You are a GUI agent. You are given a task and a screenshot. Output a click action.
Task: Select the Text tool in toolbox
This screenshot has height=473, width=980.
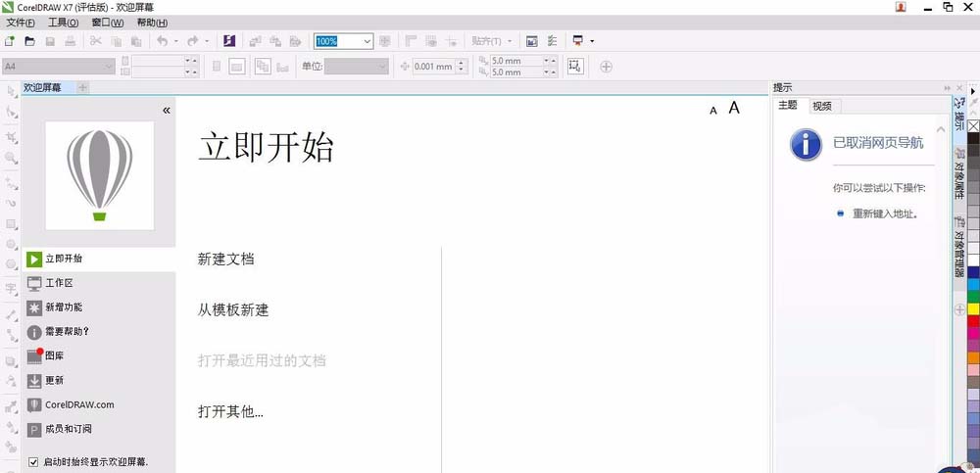pyautogui.click(x=11, y=289)
